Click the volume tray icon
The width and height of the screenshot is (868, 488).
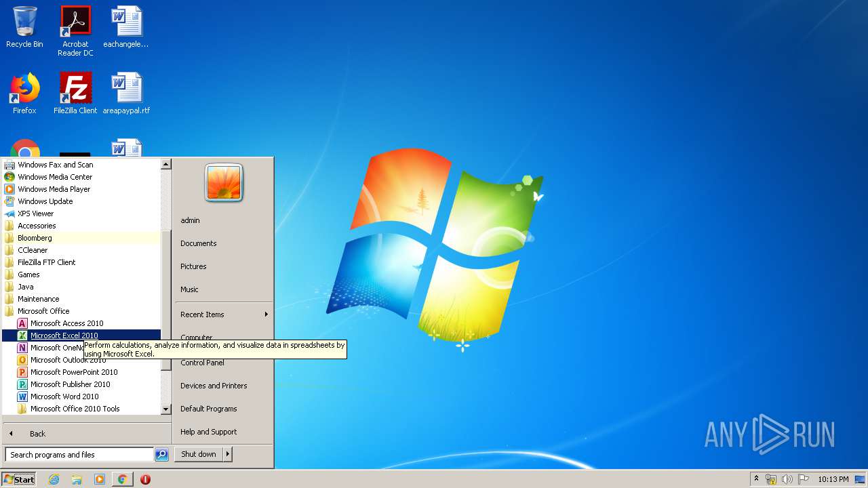pyautogui.click(x=787, y=479)
